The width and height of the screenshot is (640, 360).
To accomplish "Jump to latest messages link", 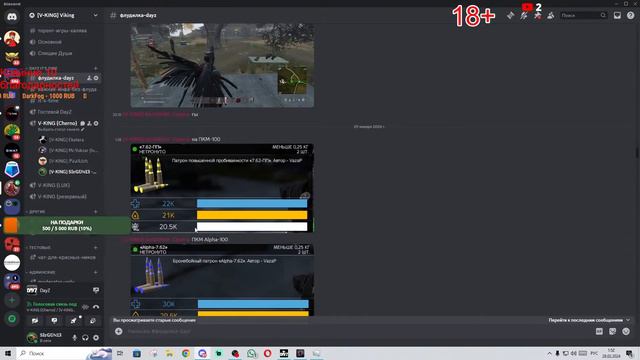I will [x=589, y=320].
